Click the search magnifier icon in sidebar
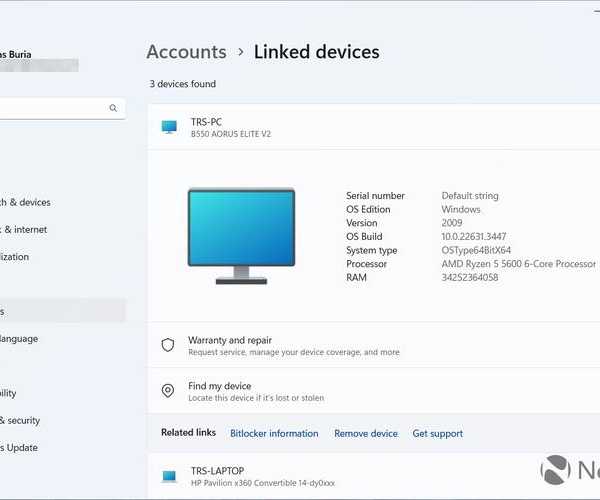Screen dimensions: 600x500 tap(113, 107)
